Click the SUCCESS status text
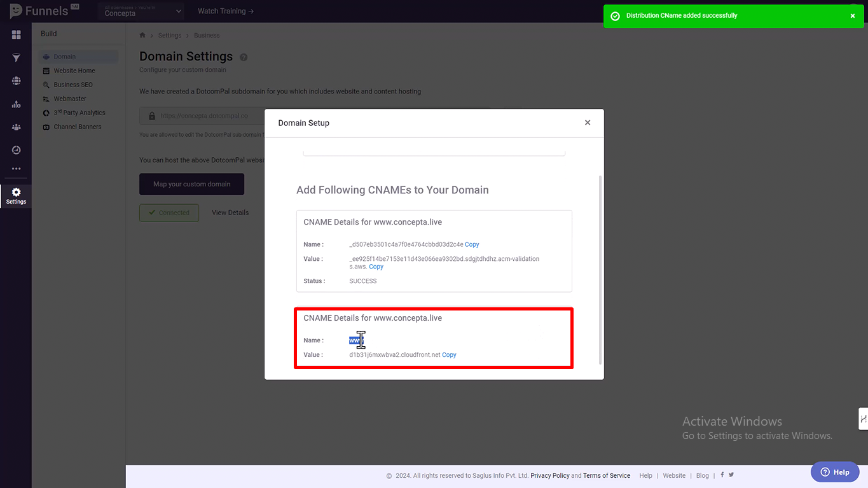Viewport: 868px width, 488px height. tap(363, 281)
